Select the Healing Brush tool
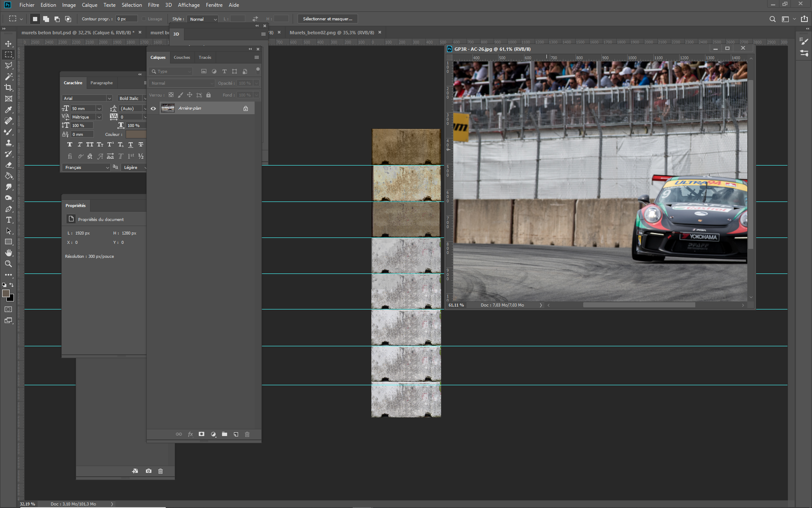 8,121
